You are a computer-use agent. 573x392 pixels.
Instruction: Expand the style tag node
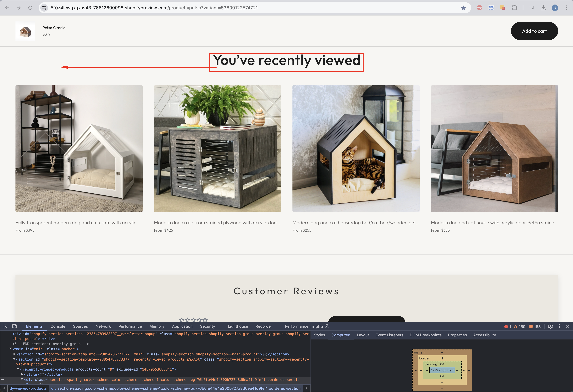click(x=22, y=374)
